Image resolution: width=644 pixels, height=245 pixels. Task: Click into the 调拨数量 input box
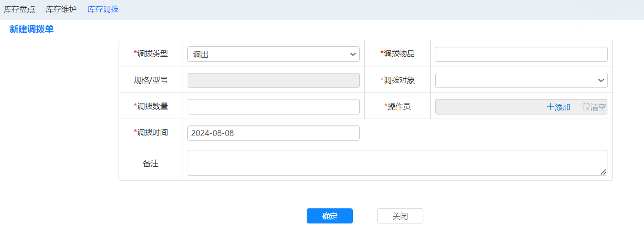(x=273, y=107)
